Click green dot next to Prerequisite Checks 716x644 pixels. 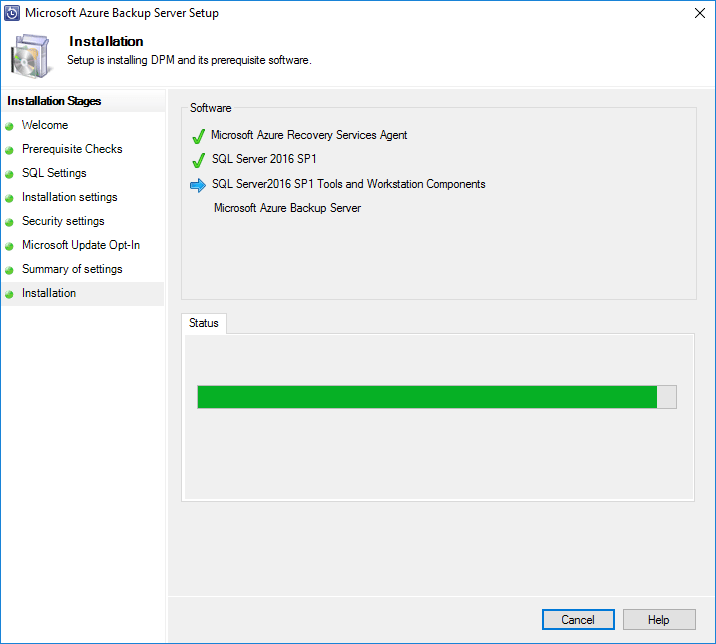pos(9,150)
